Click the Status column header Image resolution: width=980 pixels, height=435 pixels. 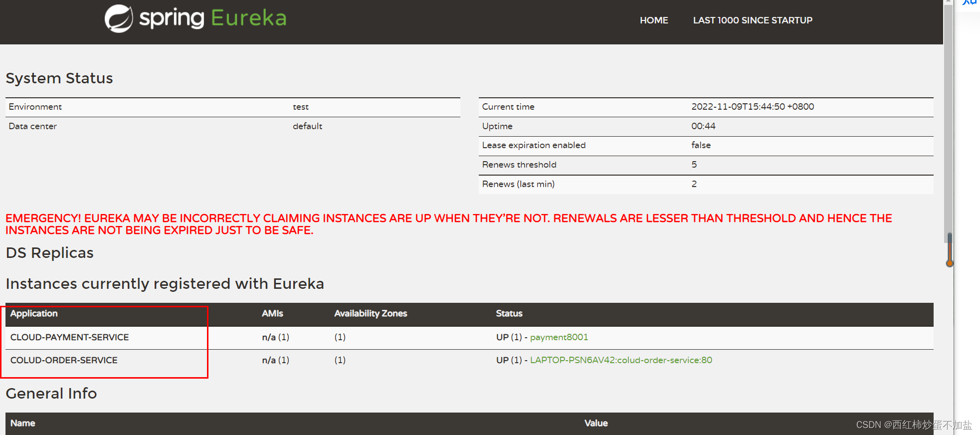tap(509, 313)
